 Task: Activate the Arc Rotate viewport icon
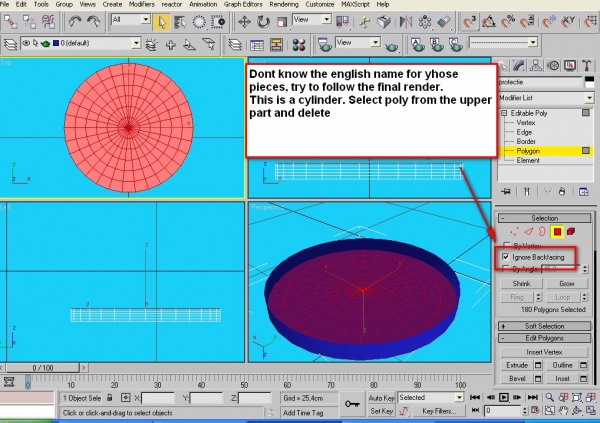pyautogui.click(x=577, y=411)
